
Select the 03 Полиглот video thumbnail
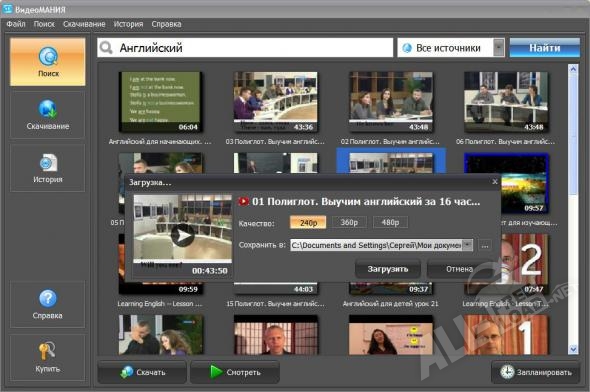276,102
